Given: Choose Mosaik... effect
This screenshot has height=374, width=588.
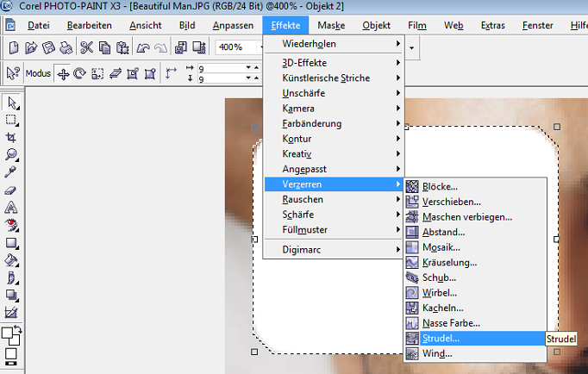Looking at the screenshot, I should click(475, 247).
